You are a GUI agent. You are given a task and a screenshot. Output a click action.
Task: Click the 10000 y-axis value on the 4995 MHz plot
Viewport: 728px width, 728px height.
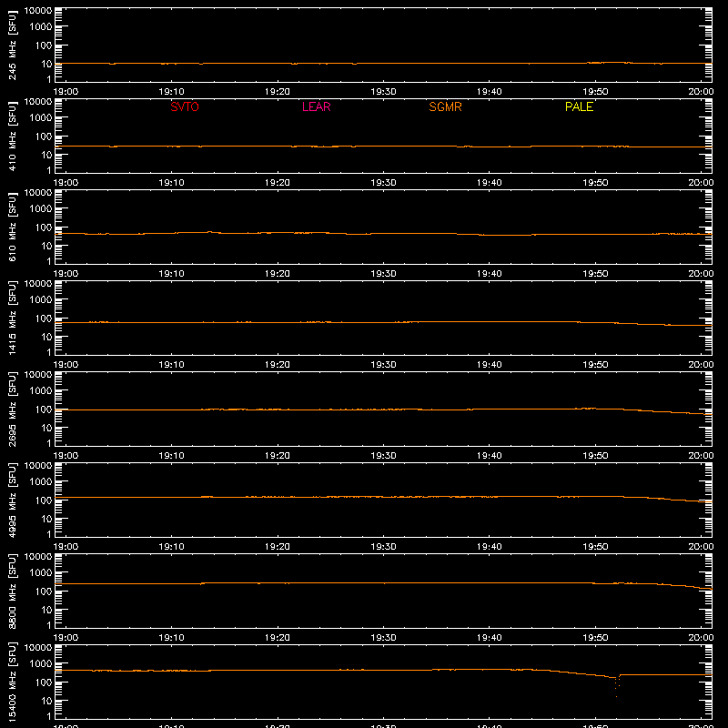pyautogui.click(x=38, y=465)
